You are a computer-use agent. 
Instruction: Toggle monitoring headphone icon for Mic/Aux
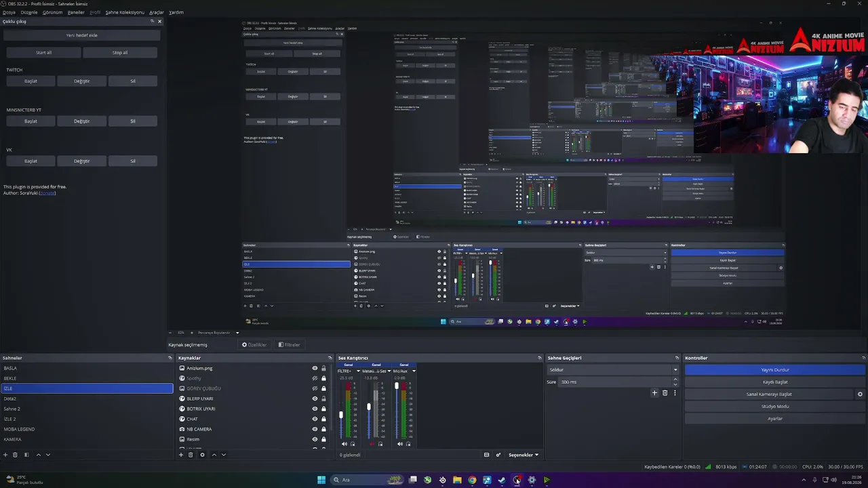point(408,444)
